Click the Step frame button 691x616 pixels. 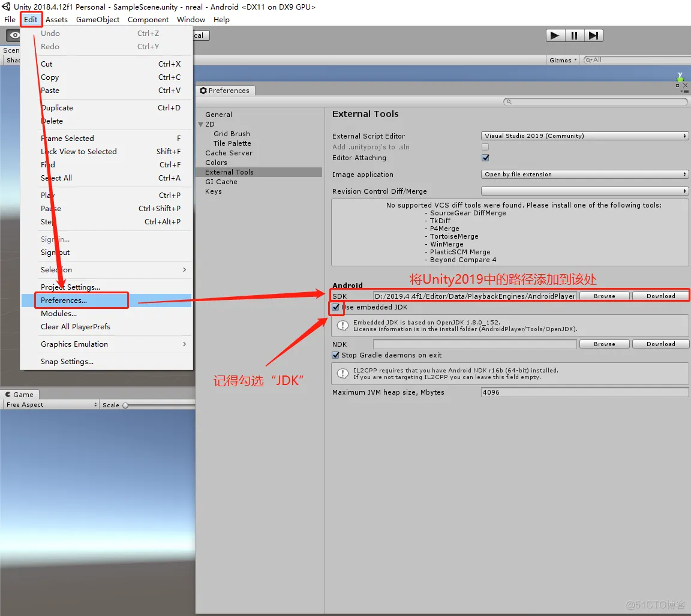tap(594, 35)
